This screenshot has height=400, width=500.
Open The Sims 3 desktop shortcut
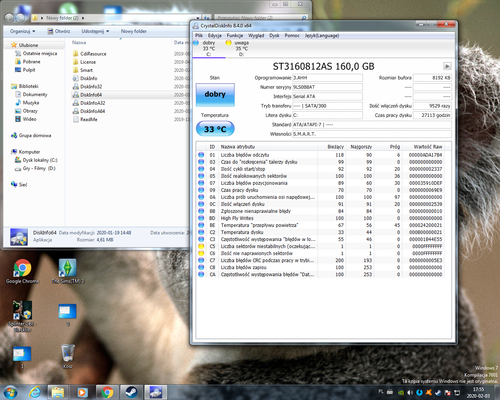(x=68, y=272)
